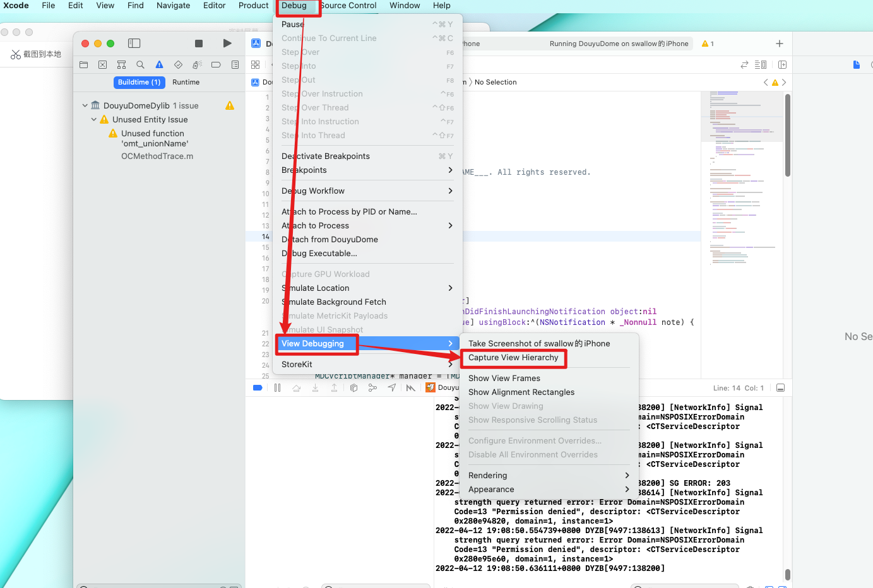873x588 pixels.
Task: Open the Simulate Location submenu
Action: tap(368, 288)
